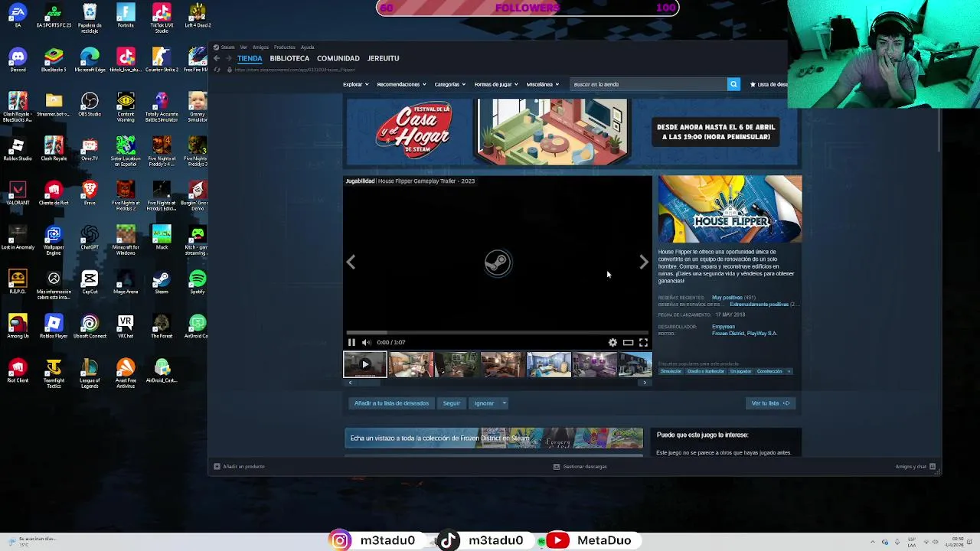Image resolution: width=980 pixels, height=551 pixels.
Task: Click the store search magnifier button
Action: [733, 84]
